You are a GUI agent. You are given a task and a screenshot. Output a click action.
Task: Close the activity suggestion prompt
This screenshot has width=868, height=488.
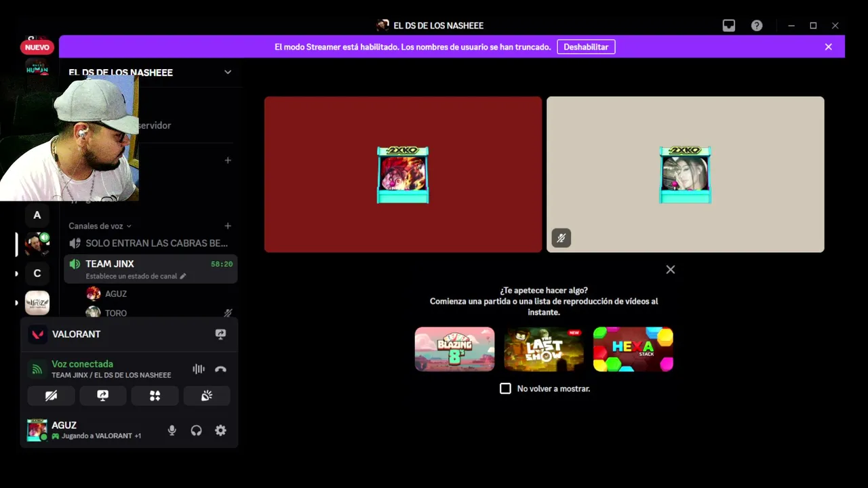coord(671,270)
